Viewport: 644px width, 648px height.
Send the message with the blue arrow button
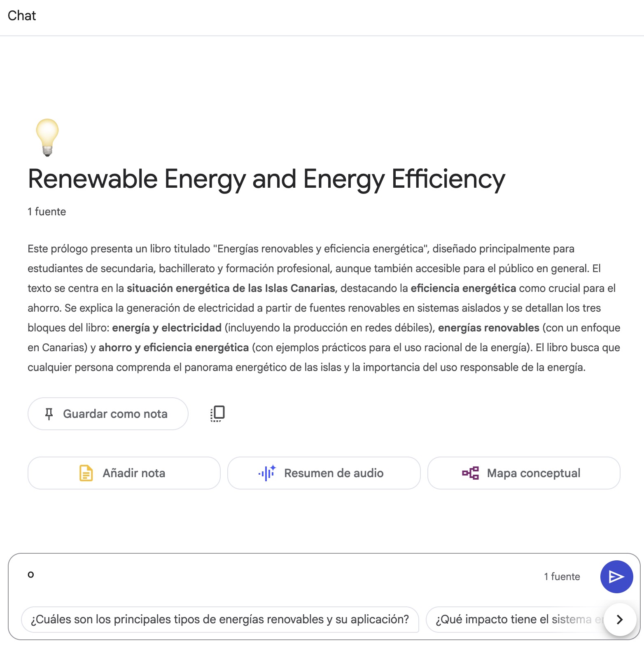(x=616, y=576)
